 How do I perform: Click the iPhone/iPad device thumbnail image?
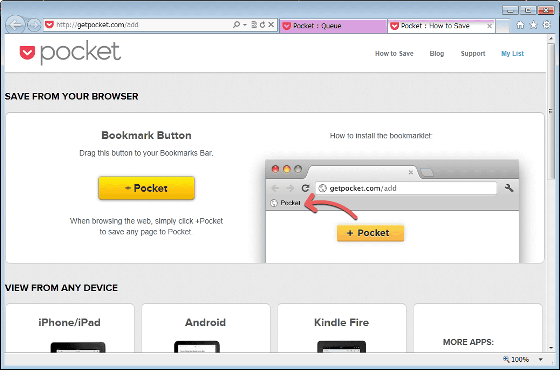tap(78, 347)
